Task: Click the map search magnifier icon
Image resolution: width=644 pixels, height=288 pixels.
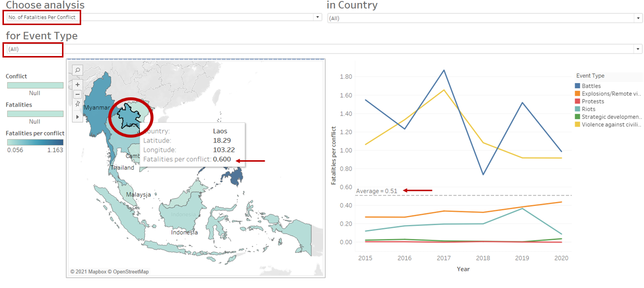Action: pos(78,70)
